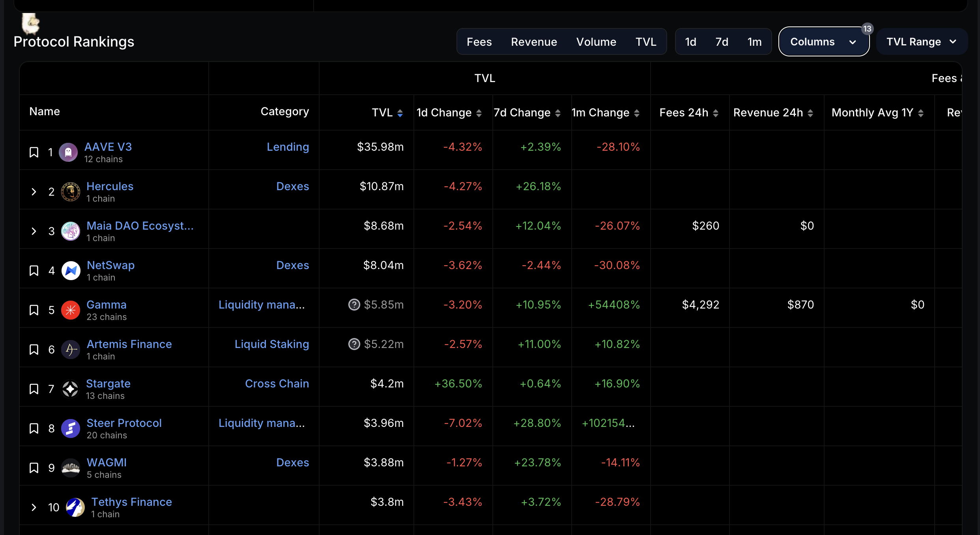The height and width of the screenshot is (535, 980).
Task: Expand the Hercules row
Action: pyautogui.click(x=34, y=192)
